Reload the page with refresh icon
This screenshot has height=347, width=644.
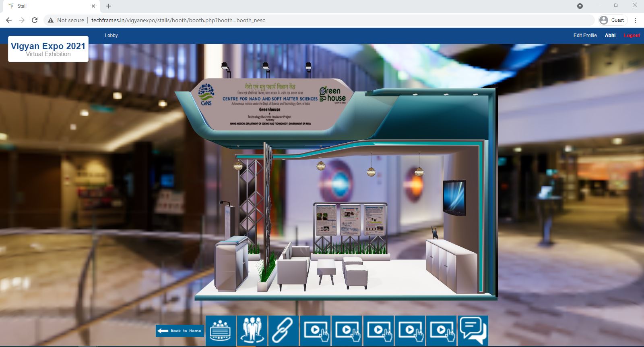[x=35, y=20]
